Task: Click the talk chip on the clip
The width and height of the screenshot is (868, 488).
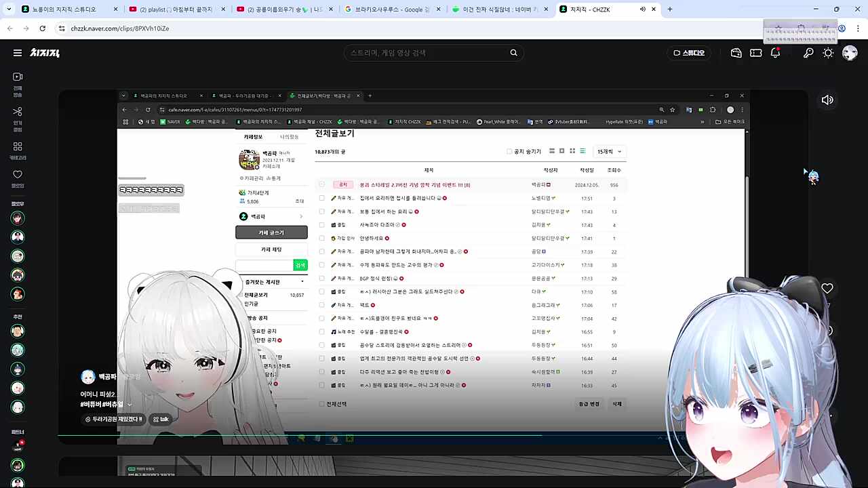Action: pos(161,420)
